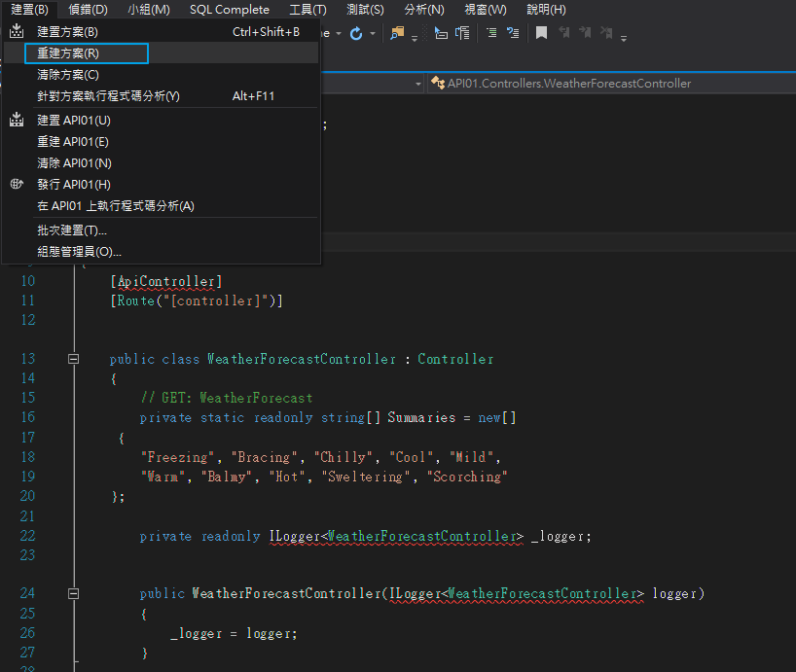Click the indented green lines toolbar icon
The width and height of the screenshot is (796, 672).
[491, 33]
